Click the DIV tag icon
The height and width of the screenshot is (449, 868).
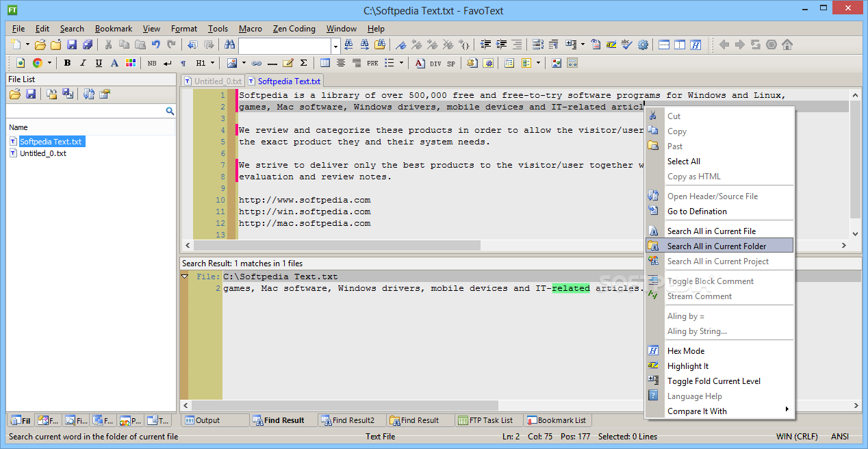[435, 63]
